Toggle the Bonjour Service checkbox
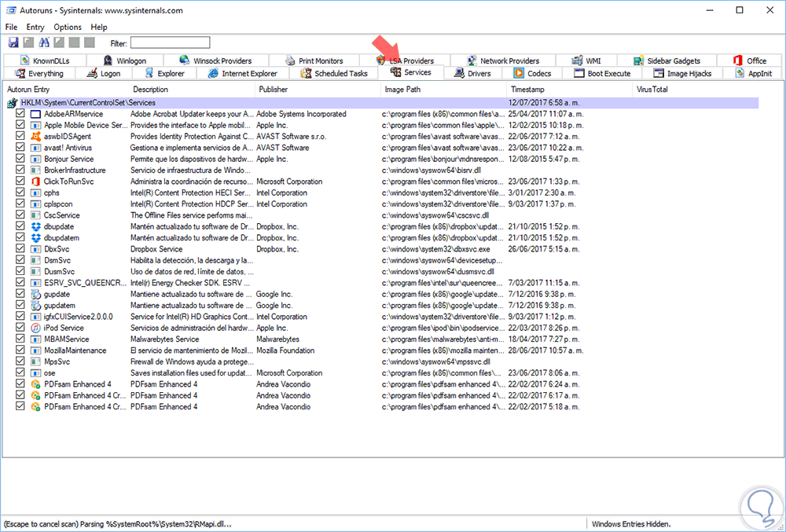Screen dimensions: 786x532 coord(20,158)
